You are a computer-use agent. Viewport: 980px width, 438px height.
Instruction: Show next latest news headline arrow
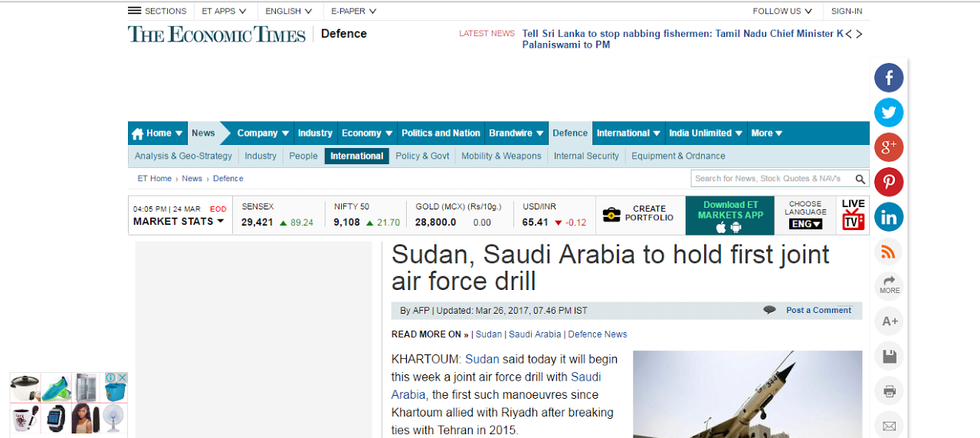(859, 34)
